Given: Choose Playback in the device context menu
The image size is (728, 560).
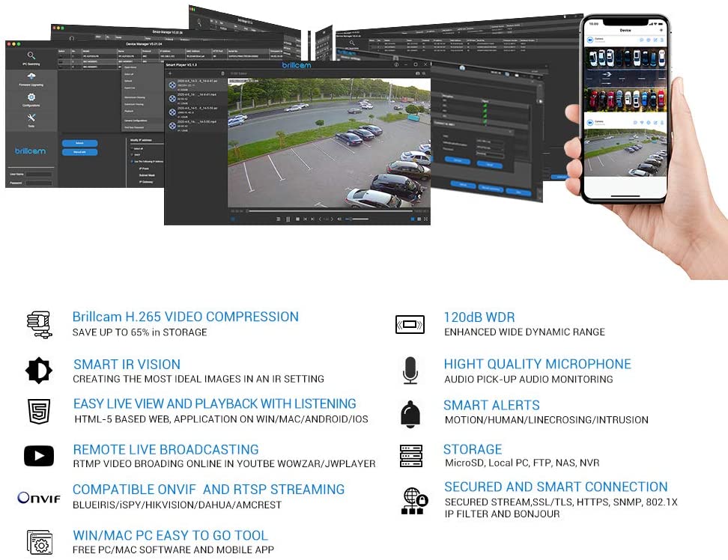Looking at the screenshot, I should pyautogui.click(x=129, y=111).
